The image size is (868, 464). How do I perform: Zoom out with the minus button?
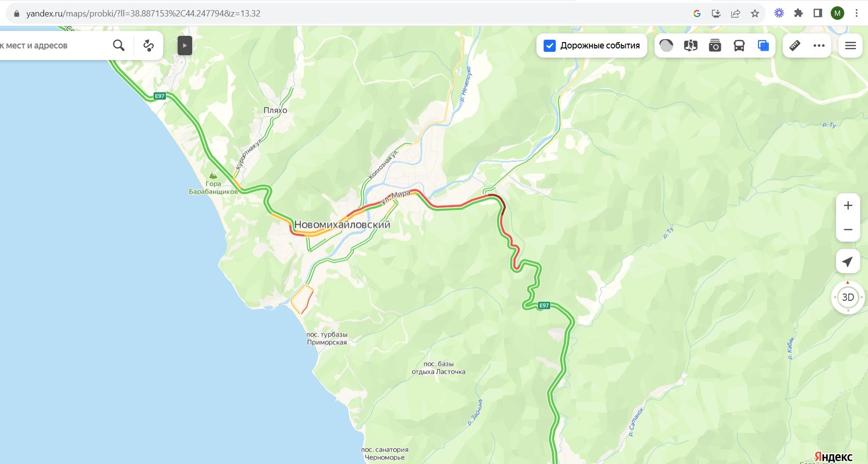848,230
